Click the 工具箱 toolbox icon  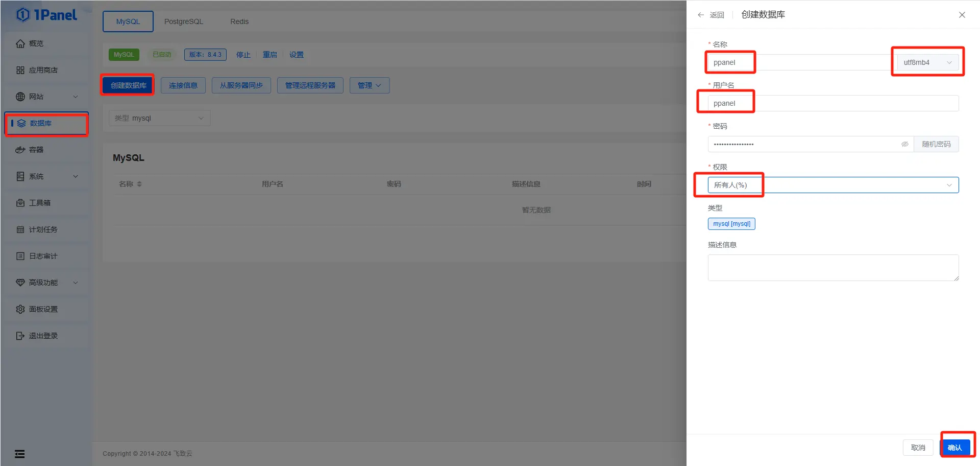pyautogui.click(x=20, y=203)
